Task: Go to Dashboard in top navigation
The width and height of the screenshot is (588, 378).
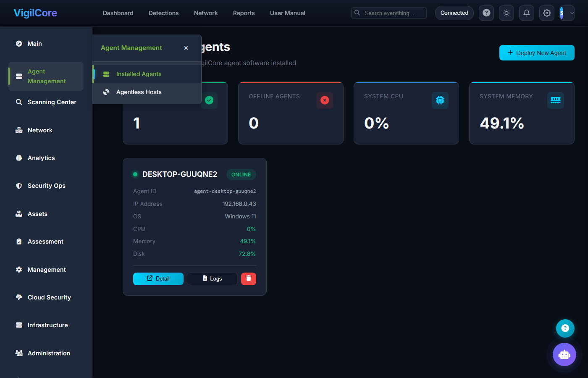Action: pos(118,13)
